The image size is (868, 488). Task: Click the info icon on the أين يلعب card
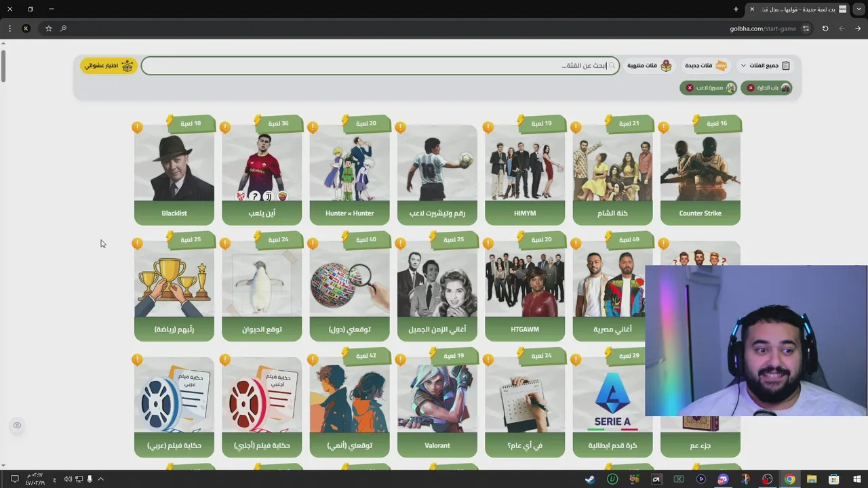(225, 127)
